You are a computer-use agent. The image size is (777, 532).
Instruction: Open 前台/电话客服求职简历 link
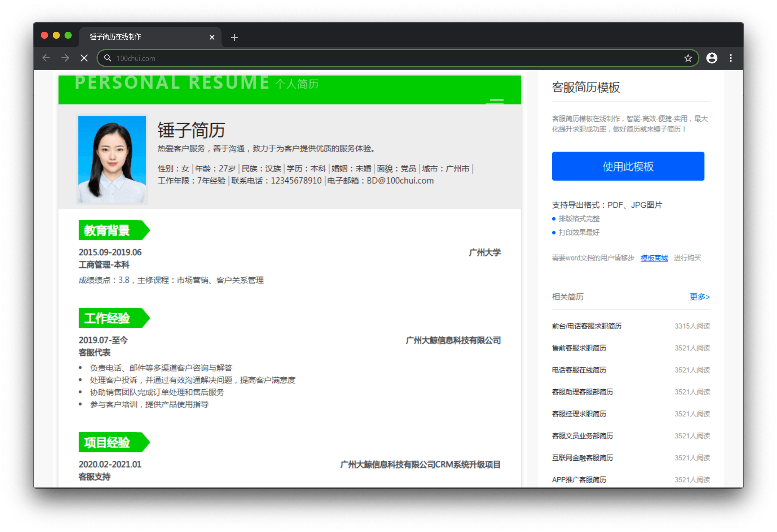[x=586, y=326]
